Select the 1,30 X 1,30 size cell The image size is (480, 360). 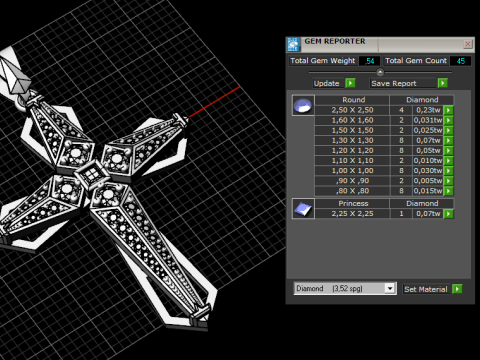pos(352,140)
